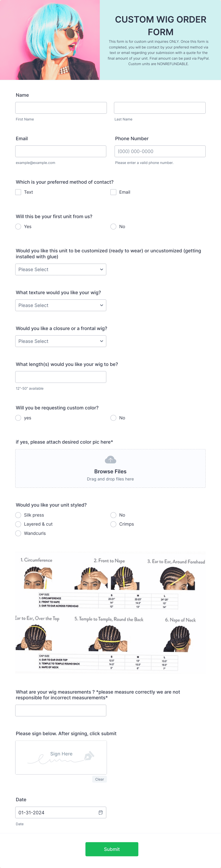Screen dimensions: 221x868
Task: Click the calendar icon in the Date field
Action: [x=101, y=812]
